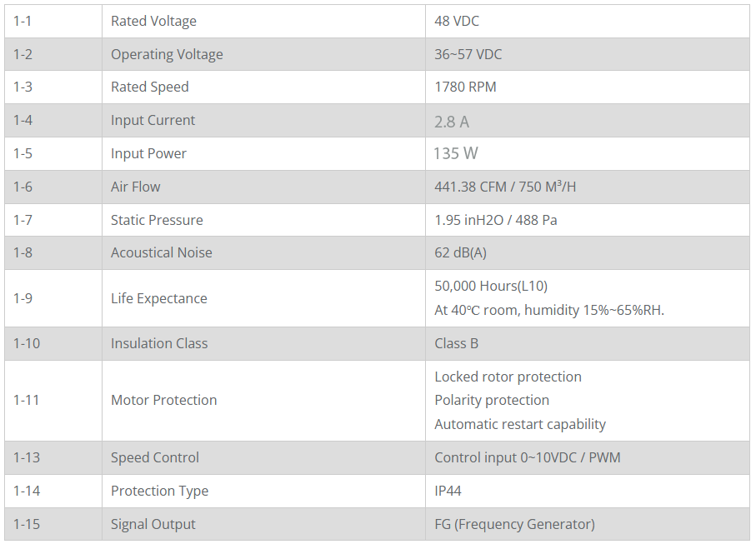Click the FG (Frequency Generator) value
Screen dimensions: 756x544
pyautogui.click(x=514, y=524)
